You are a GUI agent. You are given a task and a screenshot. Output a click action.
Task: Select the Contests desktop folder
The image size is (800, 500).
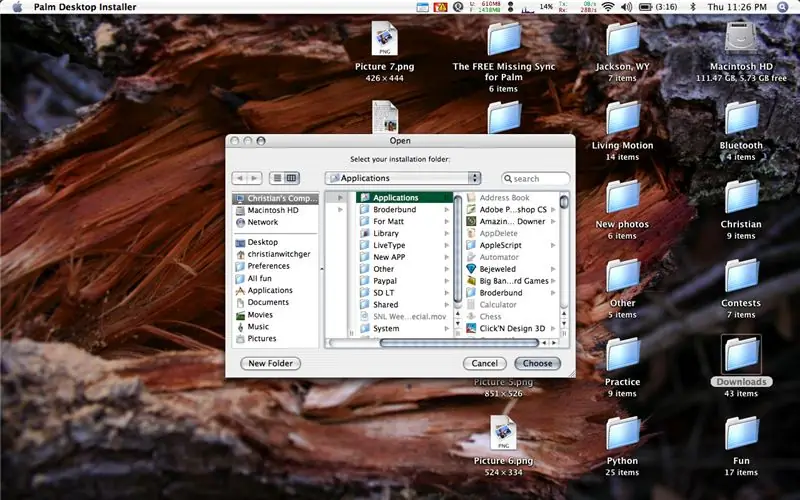coord(741,276)
